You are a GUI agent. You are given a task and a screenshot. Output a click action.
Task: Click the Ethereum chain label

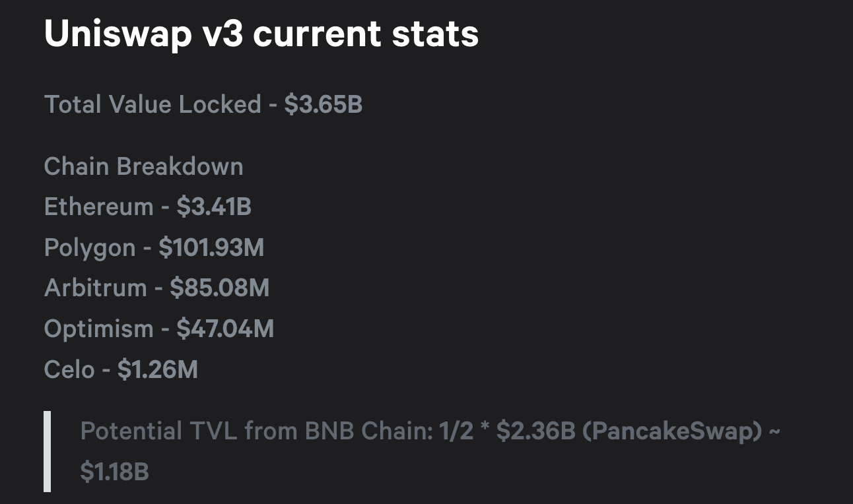(99, 206)
